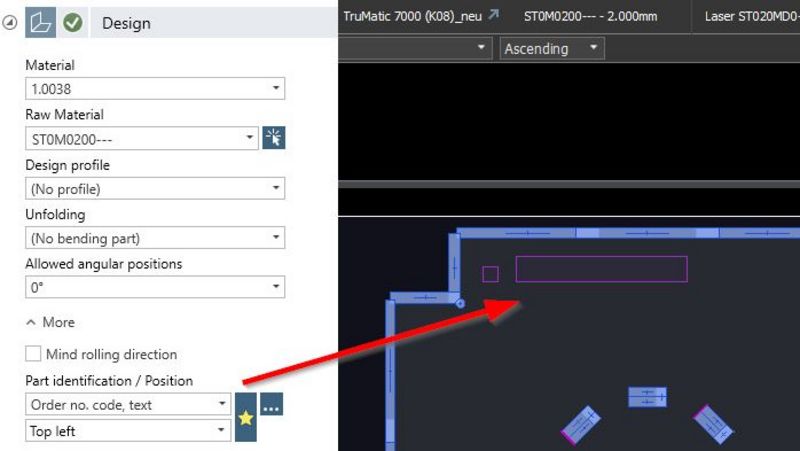Click the yellow star favorite button

tap(245, 417)
